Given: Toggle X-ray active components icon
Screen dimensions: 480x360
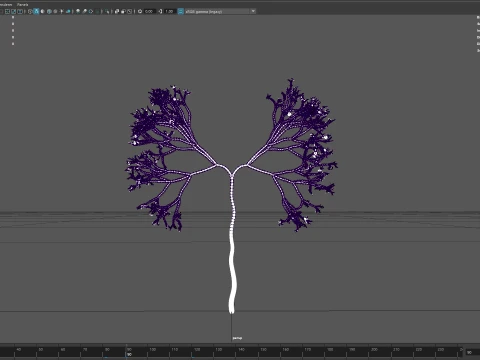Looking at the screenshot, I should (x=123, y=11).
